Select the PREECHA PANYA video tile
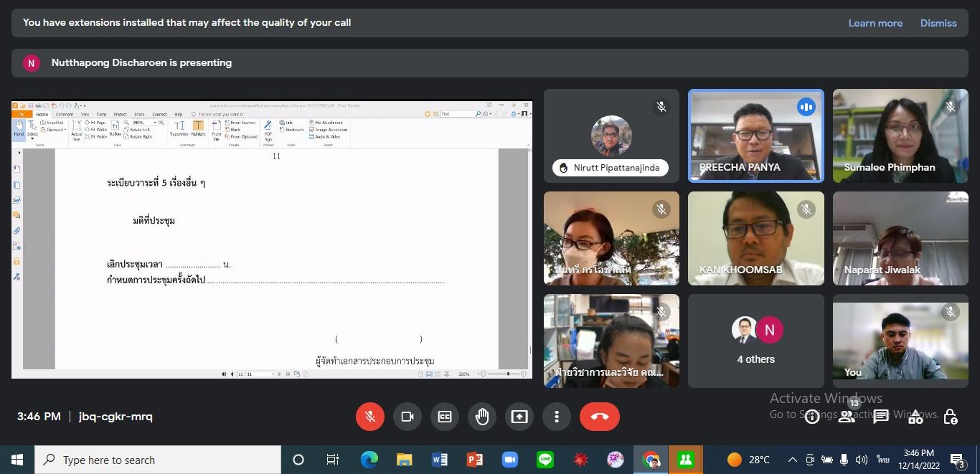The width and height of the screenshot is (980, 474). click(755, 136)
